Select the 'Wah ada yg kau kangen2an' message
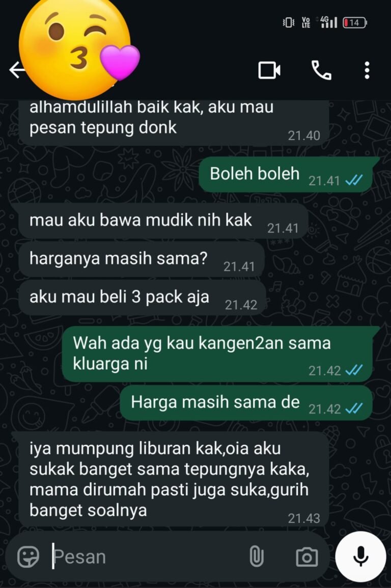The width and height of the screenshot is (391, 588). (x=217, y=354)
